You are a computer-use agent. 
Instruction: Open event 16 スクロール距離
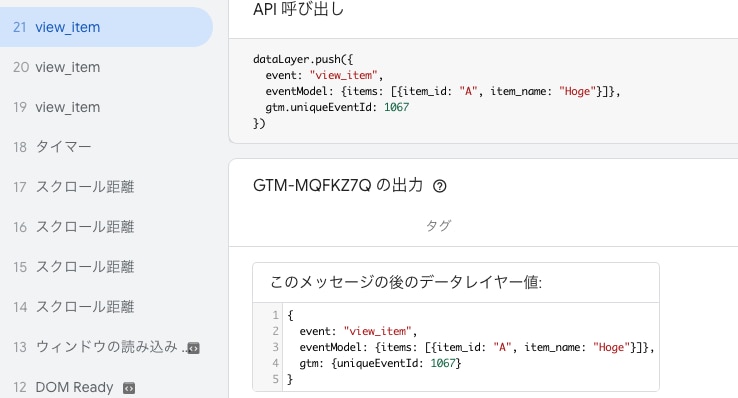[105, 227]
